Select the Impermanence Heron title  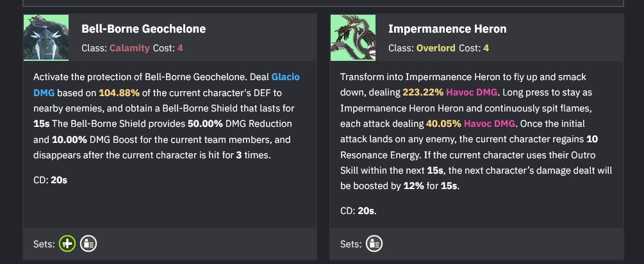[x=447, y=29]
